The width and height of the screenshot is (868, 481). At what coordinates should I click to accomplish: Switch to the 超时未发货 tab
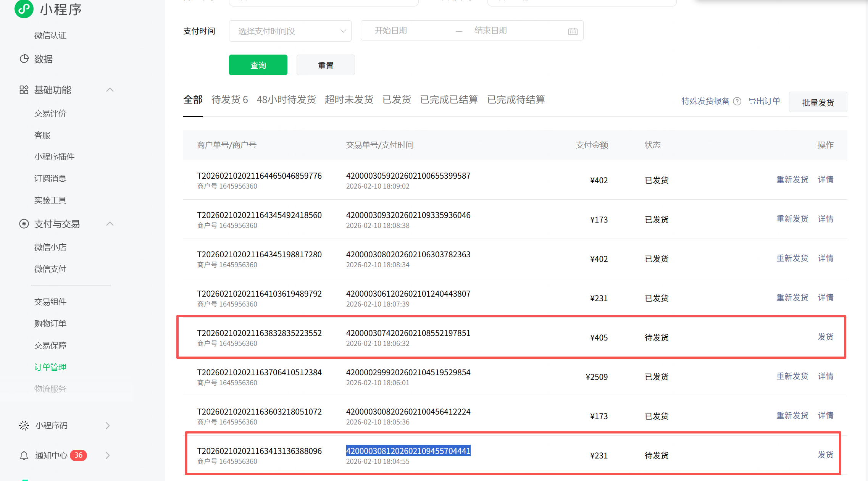349,100
